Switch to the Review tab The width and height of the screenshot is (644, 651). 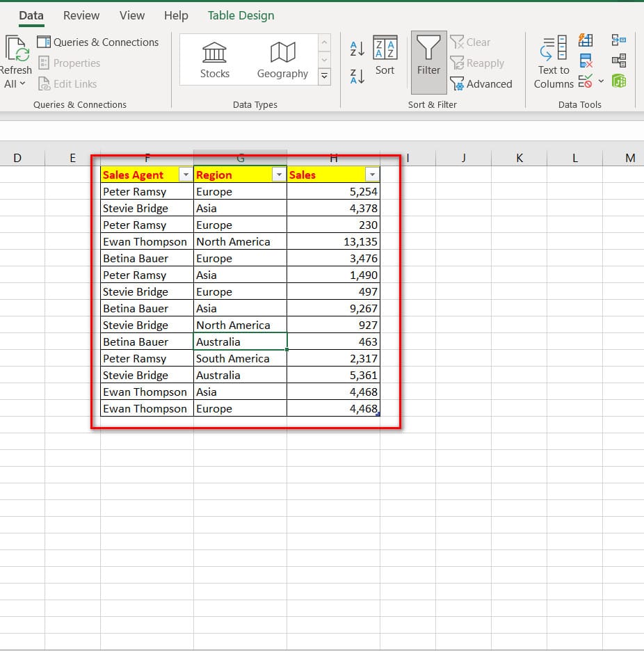(x=81, y=15)
